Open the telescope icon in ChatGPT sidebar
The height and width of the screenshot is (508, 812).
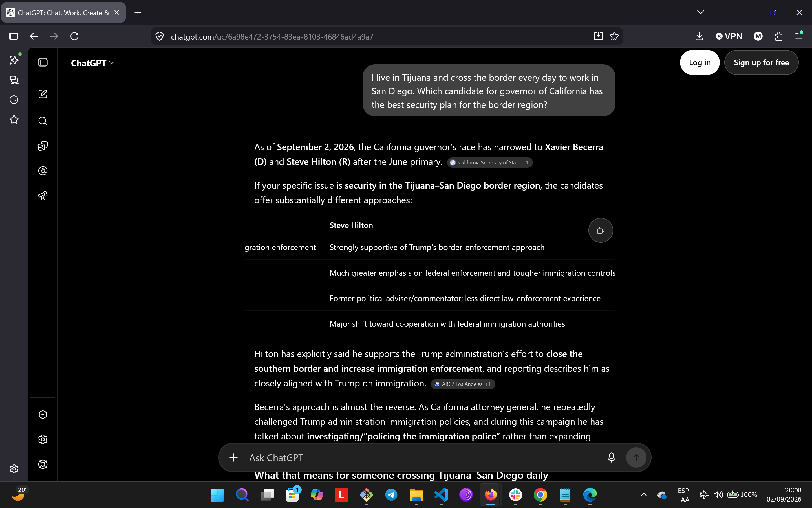coord(43,196)
